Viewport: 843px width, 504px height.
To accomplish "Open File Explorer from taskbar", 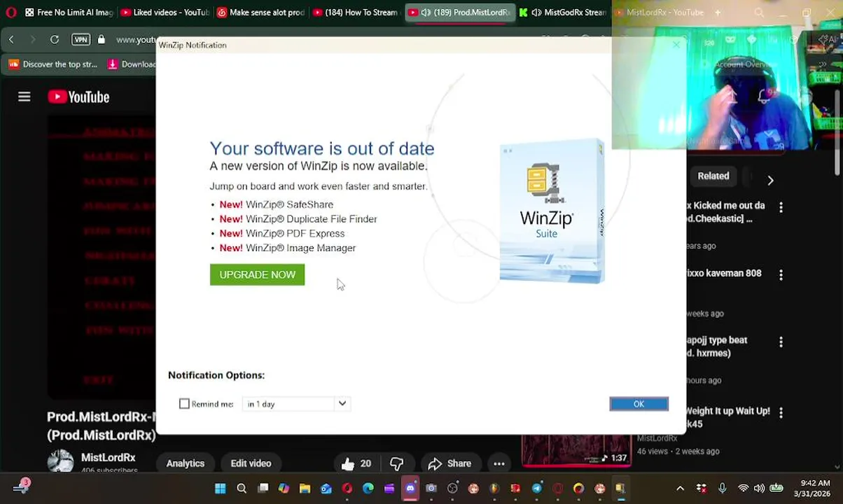I will (x=305, y=489).
